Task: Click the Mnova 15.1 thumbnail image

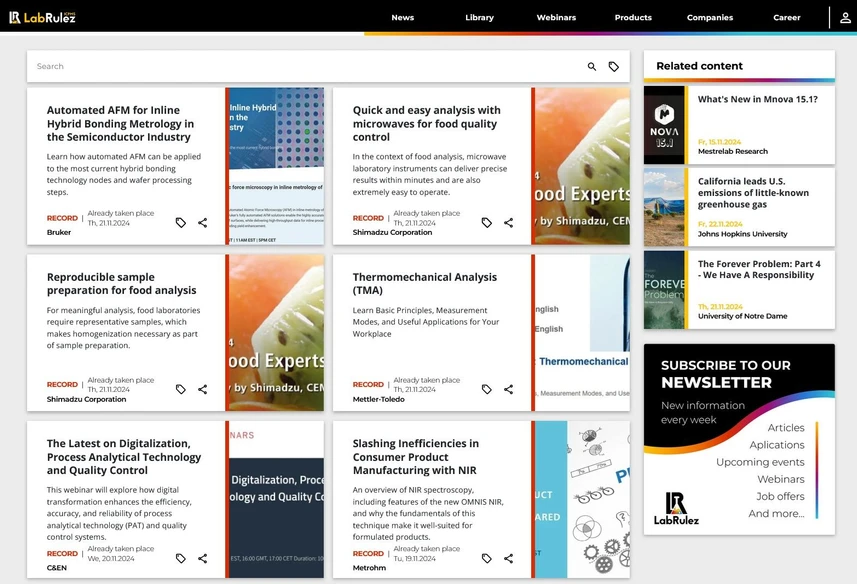Action: [x=664, y=125]
